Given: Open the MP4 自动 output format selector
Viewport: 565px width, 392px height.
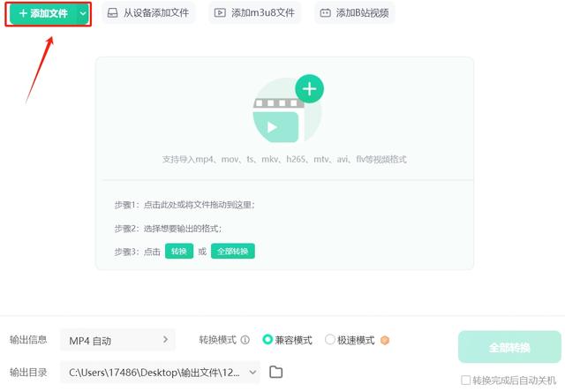Looking at the screenshot, I should 117,340.
